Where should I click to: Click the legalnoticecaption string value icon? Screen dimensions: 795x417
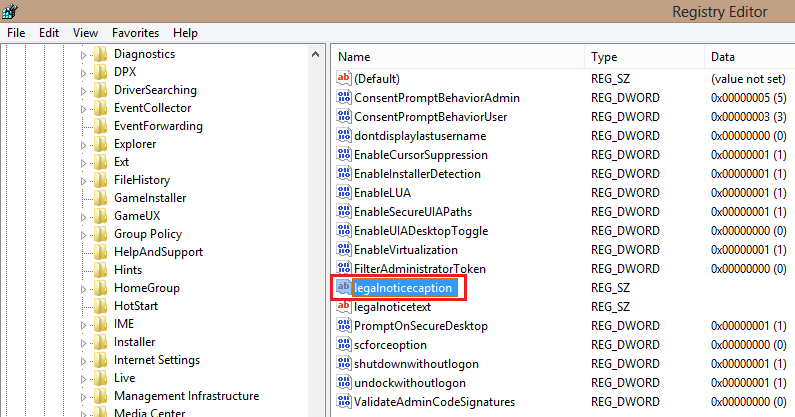click(x=344, y=288)
